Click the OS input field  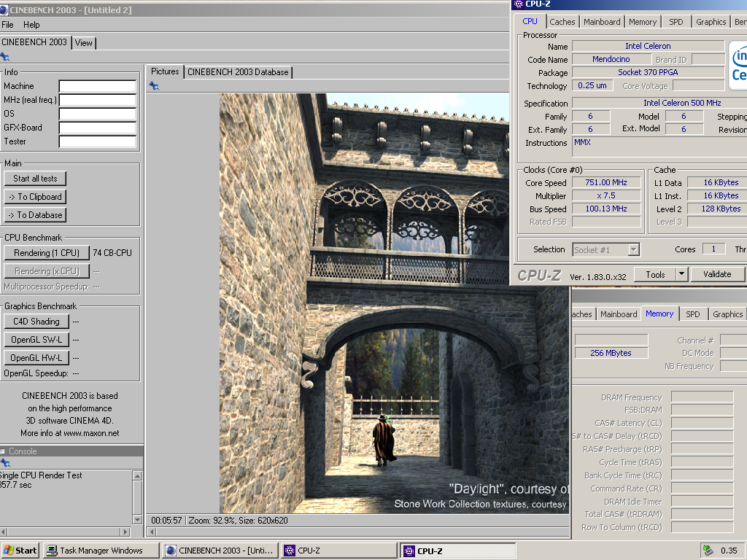98,114
